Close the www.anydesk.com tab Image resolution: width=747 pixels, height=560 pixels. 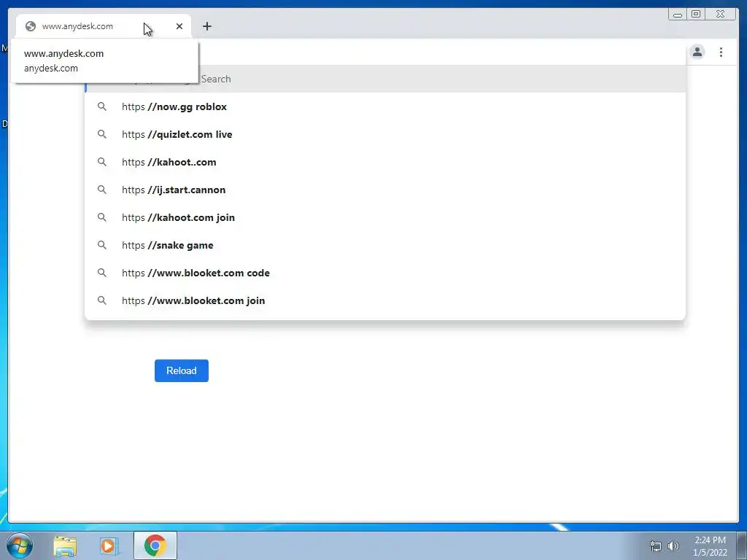(x=179, y=26)
